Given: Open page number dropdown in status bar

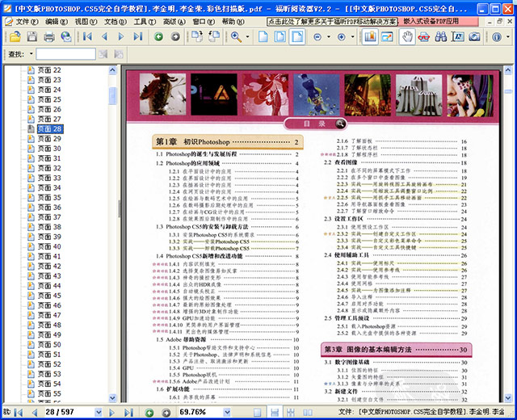Looking at the screenshot, I should (99, 412).
